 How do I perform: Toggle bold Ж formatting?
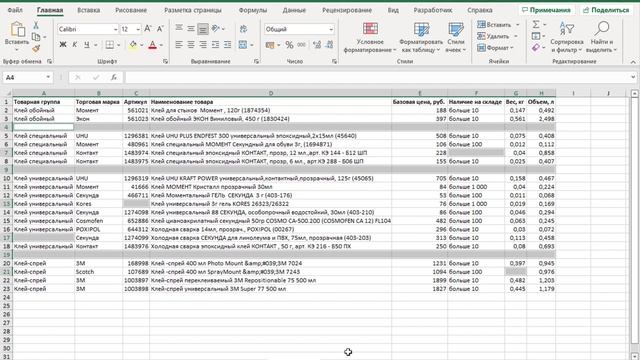click(62, 45)
